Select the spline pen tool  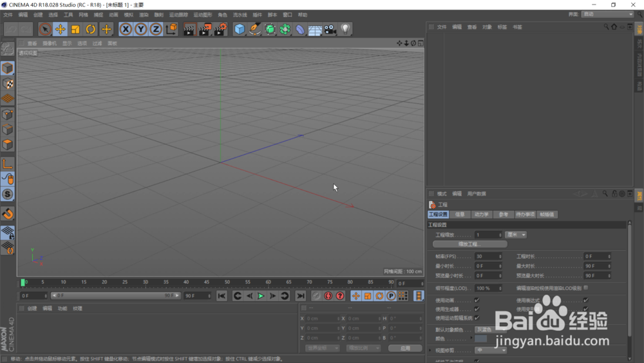[254, 29]
